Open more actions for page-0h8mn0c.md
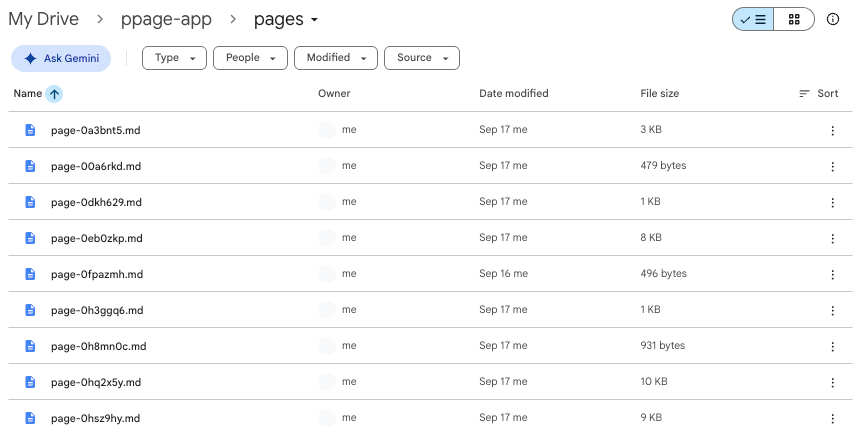The width and height of the screenshot is (860, 433). 833,346
